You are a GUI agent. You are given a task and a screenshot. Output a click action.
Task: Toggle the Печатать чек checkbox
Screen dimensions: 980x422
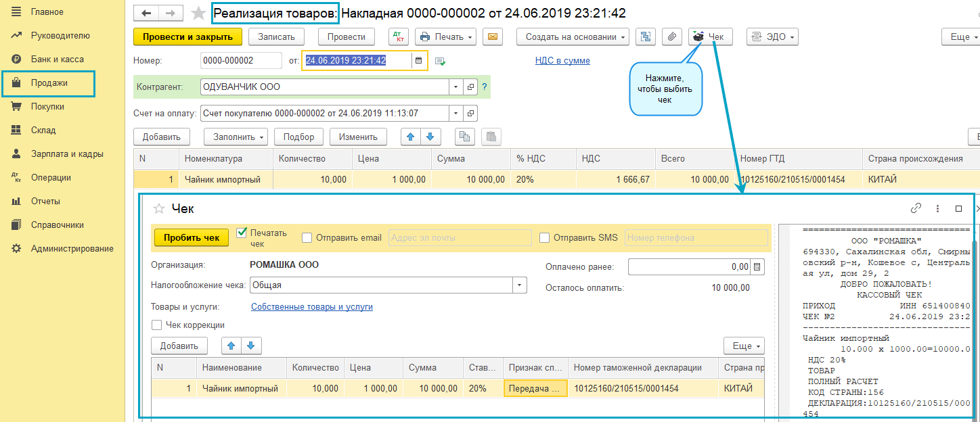tap(242, 233)
